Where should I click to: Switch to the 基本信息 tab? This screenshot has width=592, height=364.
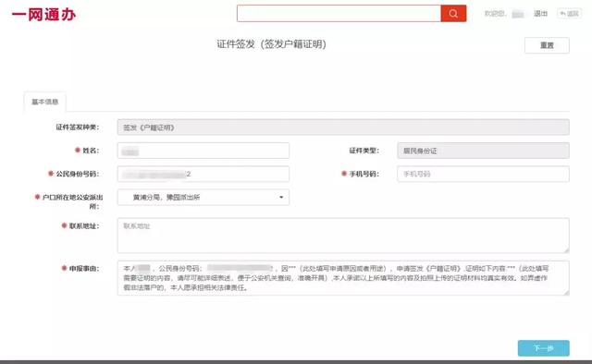tap(45, 102)
